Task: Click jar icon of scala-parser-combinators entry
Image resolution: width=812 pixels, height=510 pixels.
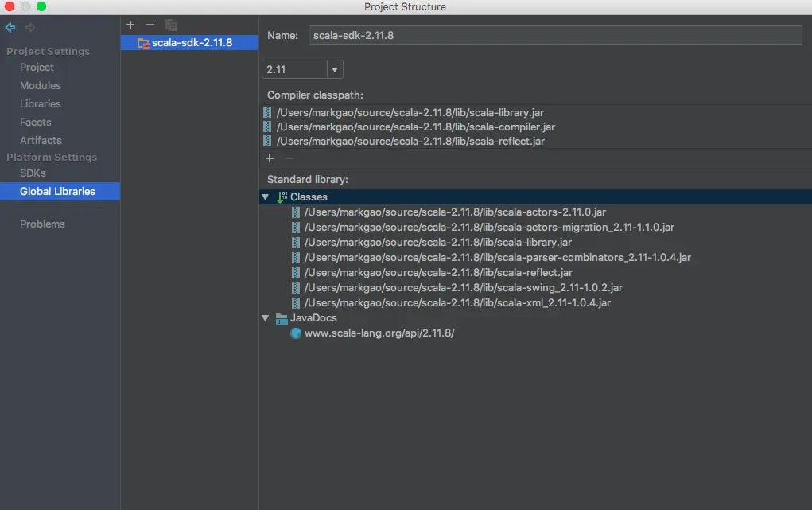Action: pyautogui.click(x=296, y=257)
